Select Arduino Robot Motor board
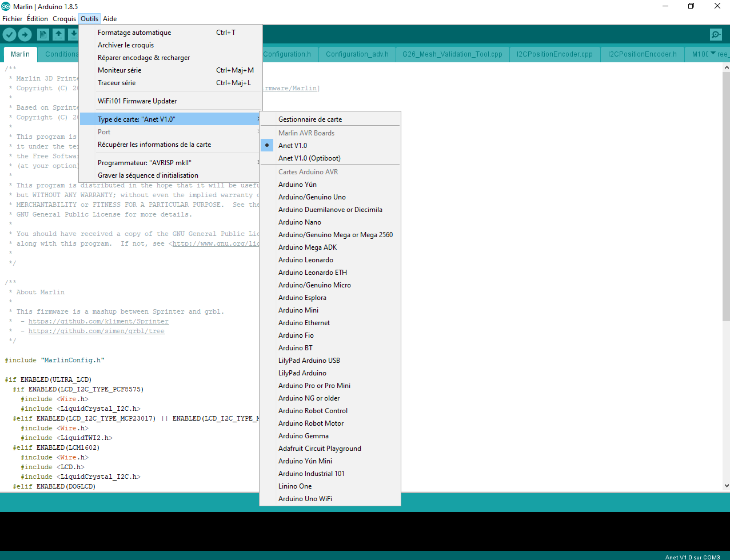Image resolution: width=730 pixels, height=560 pixels. (x=330, y=423)
